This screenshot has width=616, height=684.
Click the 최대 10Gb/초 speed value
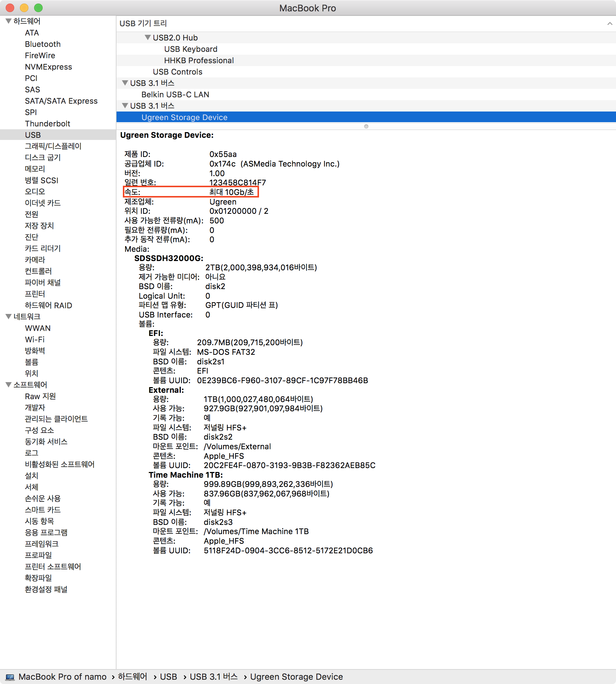(x=232, y=192)
